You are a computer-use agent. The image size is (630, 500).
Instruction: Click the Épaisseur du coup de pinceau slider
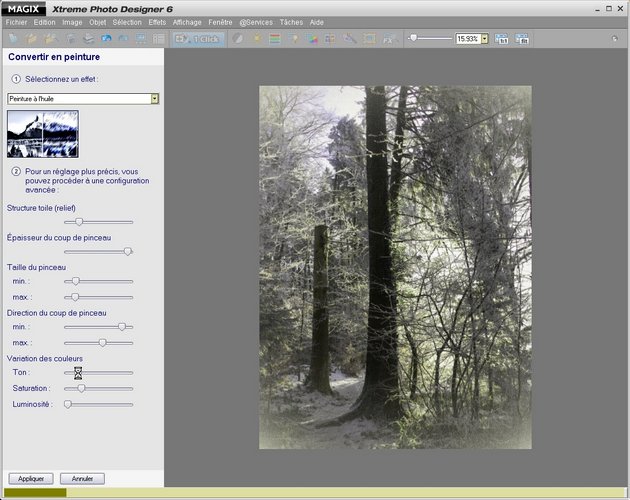tap(127, 251)
